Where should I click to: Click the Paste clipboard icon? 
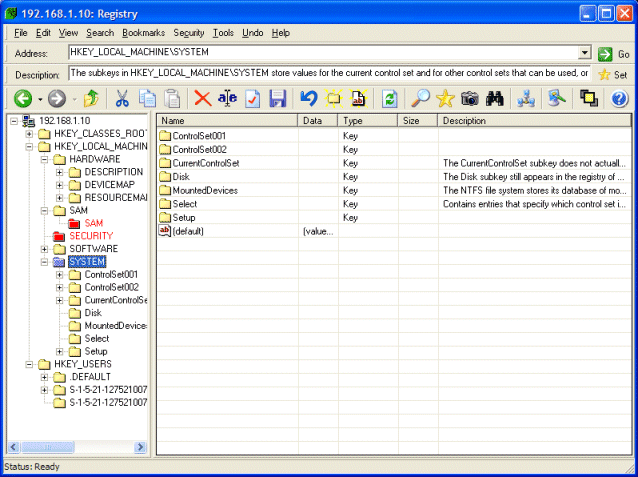[x=172, y=98]
